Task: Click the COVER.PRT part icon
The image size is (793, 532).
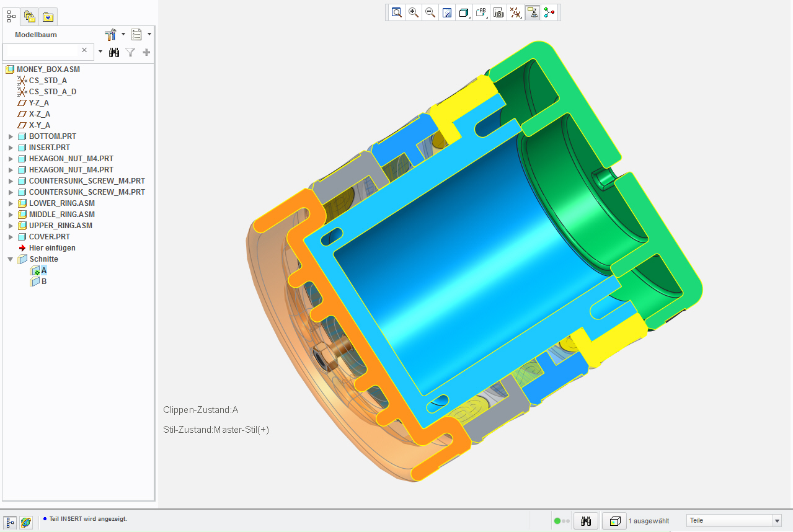Action: [x=22, y=237]
